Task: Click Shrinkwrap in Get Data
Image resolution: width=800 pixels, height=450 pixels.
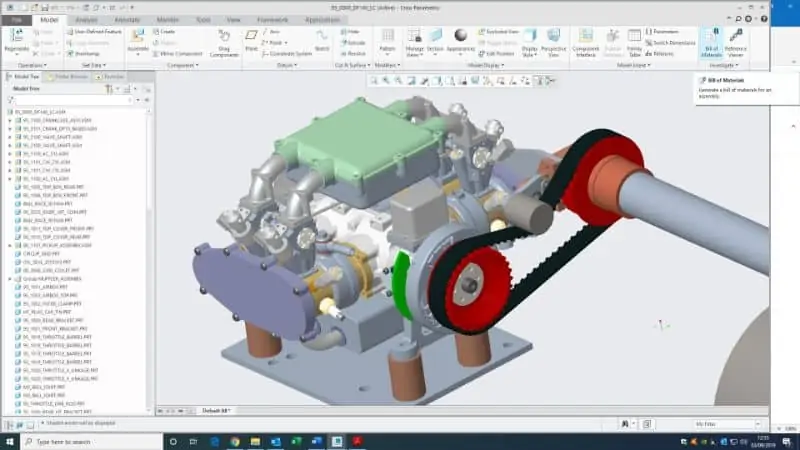Action: tap(84, 54)
